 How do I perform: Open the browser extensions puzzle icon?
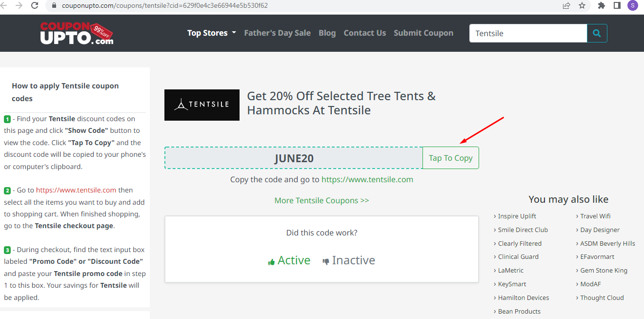tap(601, 5)
